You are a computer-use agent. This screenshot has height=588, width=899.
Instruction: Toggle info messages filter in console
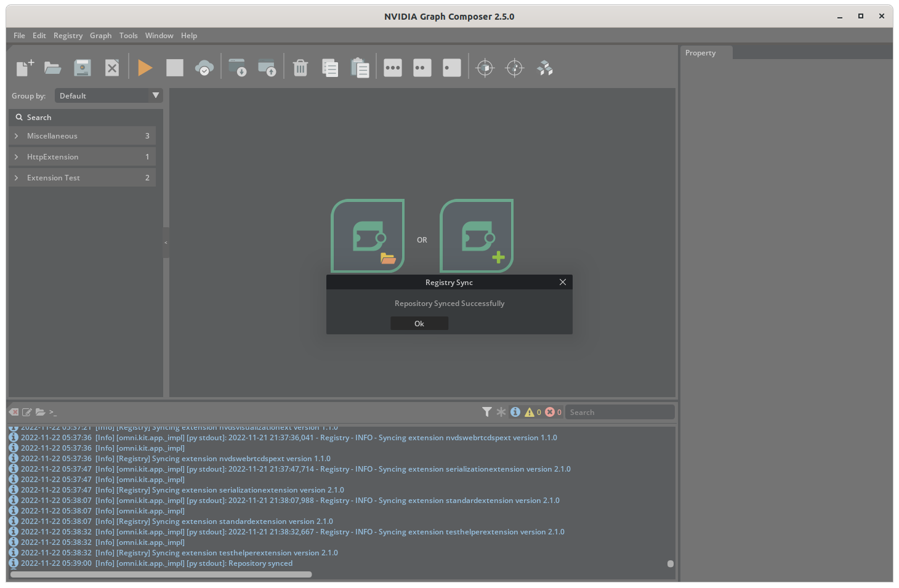pyautogui.click(x=515, y=412)
